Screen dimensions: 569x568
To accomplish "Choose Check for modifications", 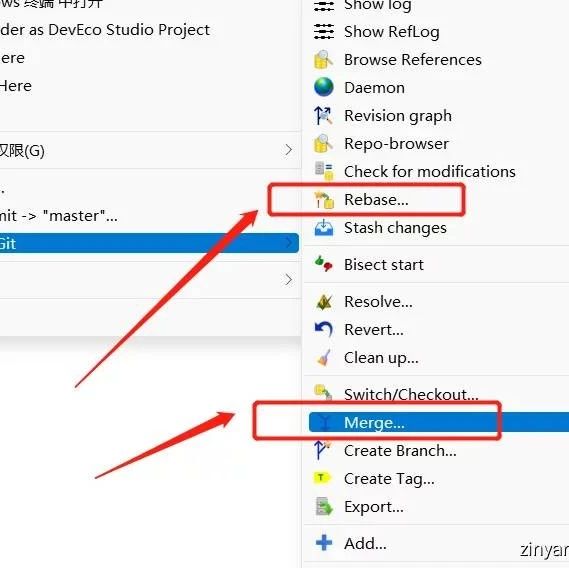I will tap(430, 171).
